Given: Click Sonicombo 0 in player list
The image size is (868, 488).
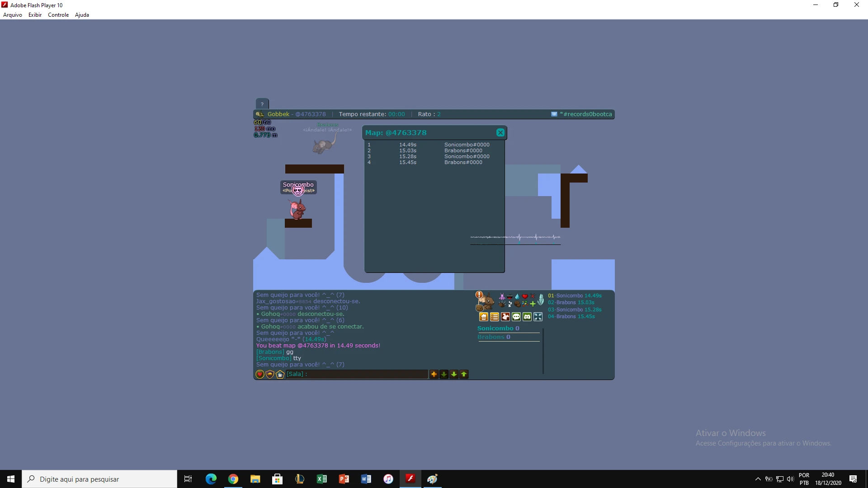Looking at the screenshot, I should (x=498, y=328).
